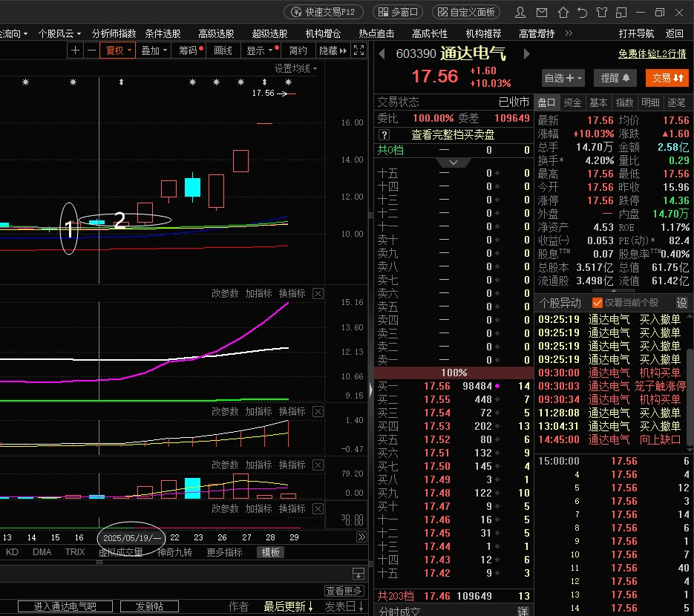Click the collapse handle left of order book

click(x=370, y=390)
